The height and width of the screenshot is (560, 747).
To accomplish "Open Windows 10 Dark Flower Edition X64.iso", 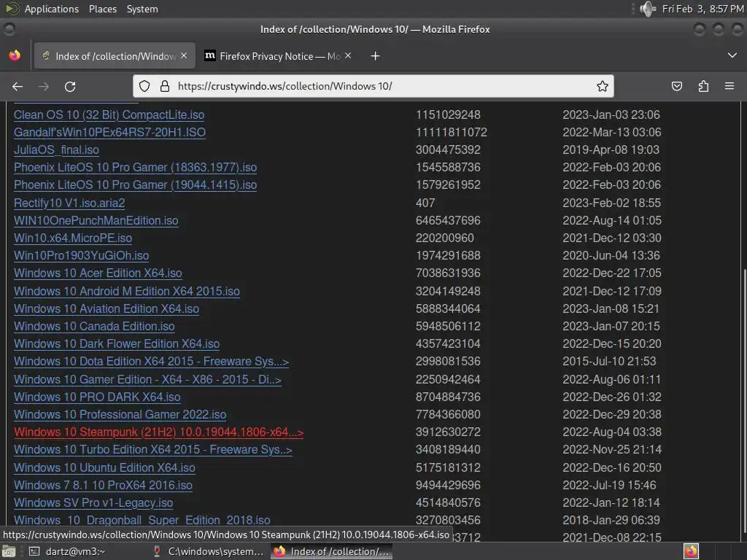I will coord(117,344).
